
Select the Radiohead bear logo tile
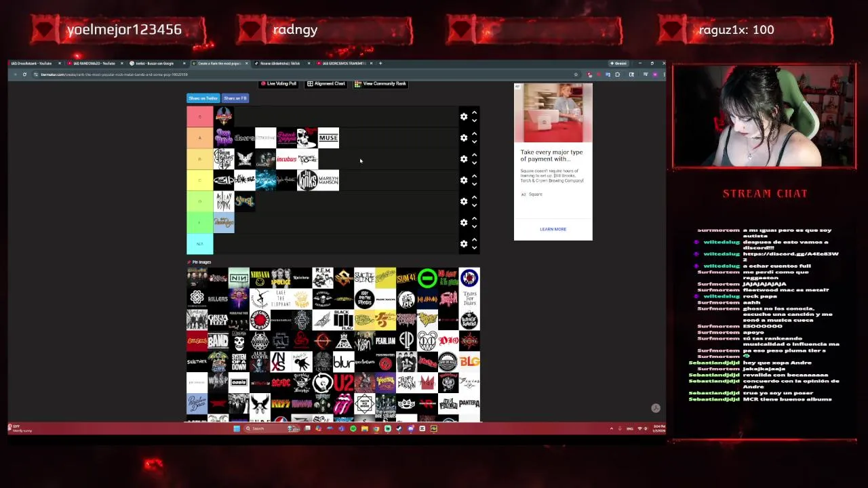427,340
